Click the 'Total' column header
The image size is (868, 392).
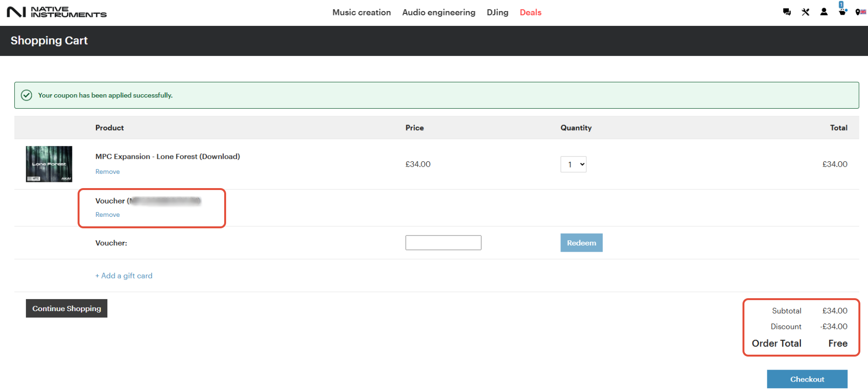(x=839, y=128)
